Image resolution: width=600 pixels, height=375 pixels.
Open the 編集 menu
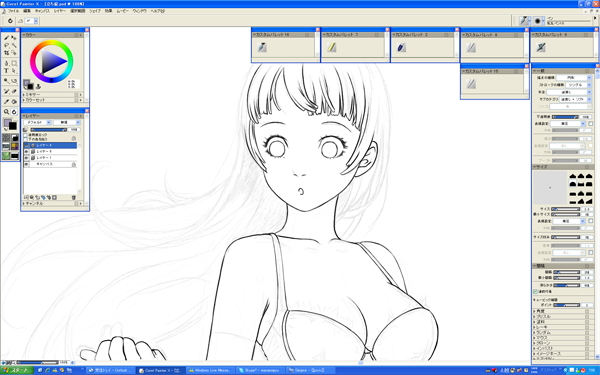click(x=27, y=11)
